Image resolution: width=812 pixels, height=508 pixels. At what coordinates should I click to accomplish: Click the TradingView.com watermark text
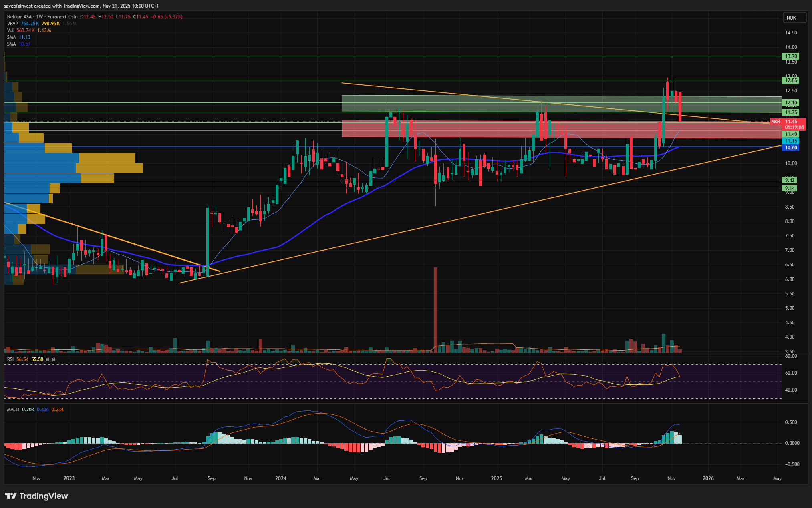click(81, 6)
